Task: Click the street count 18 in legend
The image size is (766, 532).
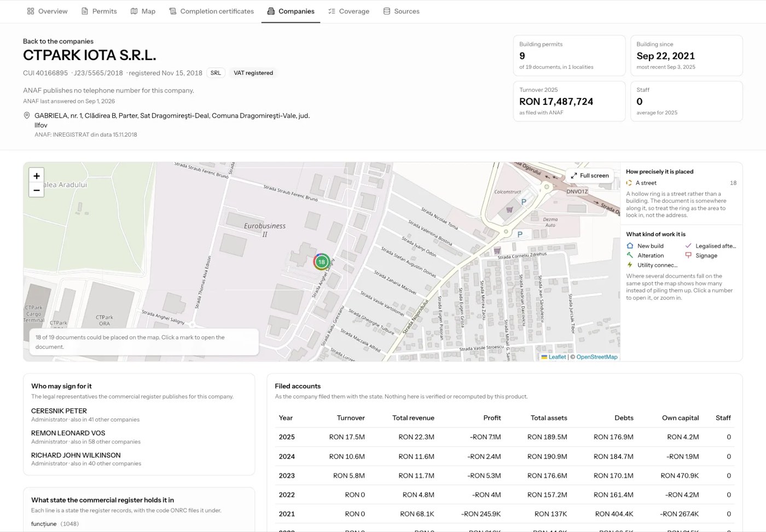Action: (x=733, y=183)
